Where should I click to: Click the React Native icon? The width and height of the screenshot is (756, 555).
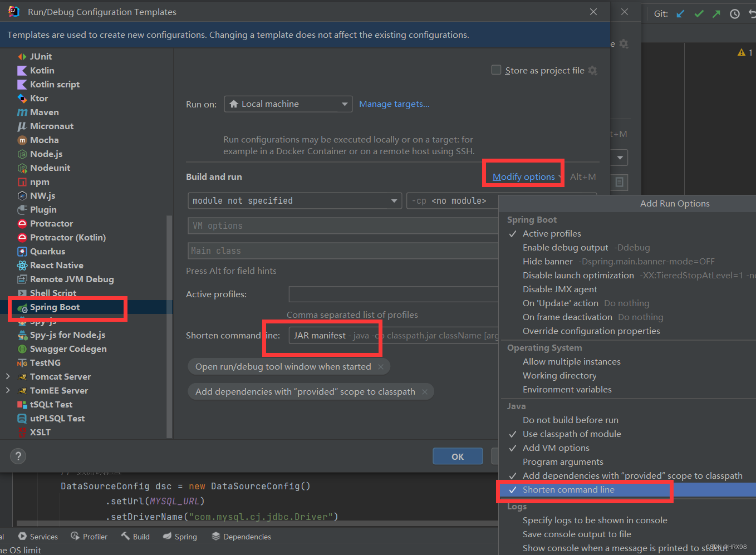pos(22,266)
